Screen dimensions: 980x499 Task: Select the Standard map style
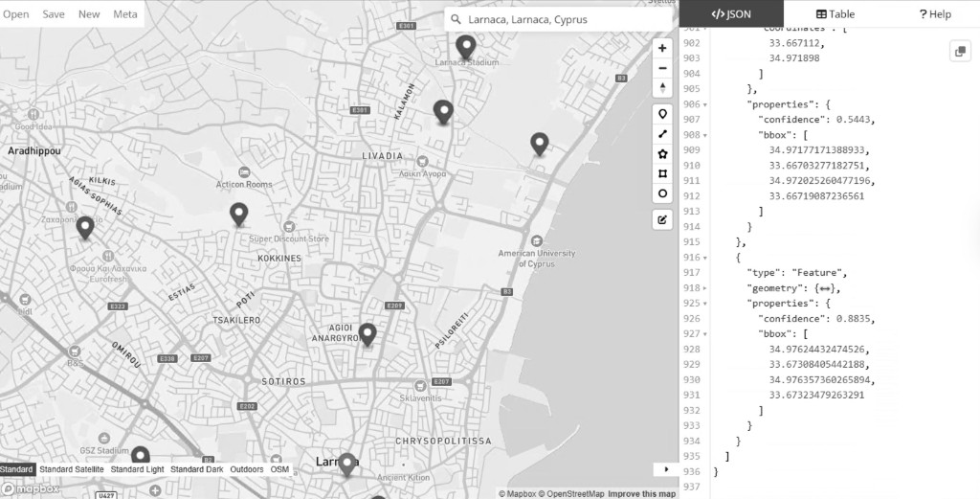pos(16,469)
